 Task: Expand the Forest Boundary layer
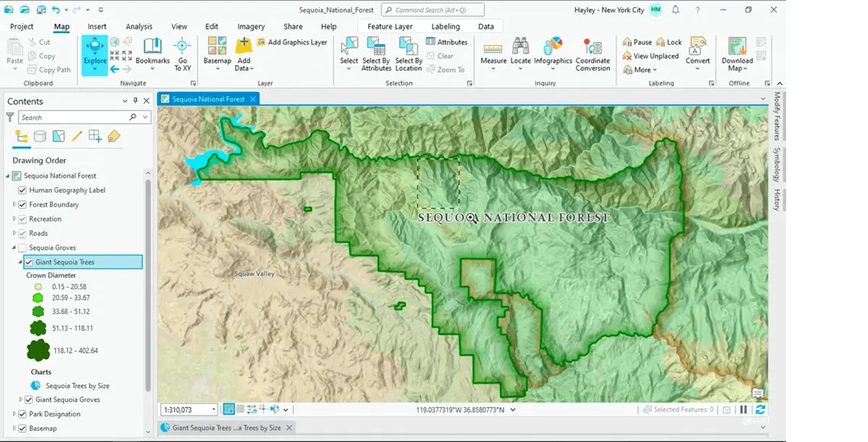point(14,205)
